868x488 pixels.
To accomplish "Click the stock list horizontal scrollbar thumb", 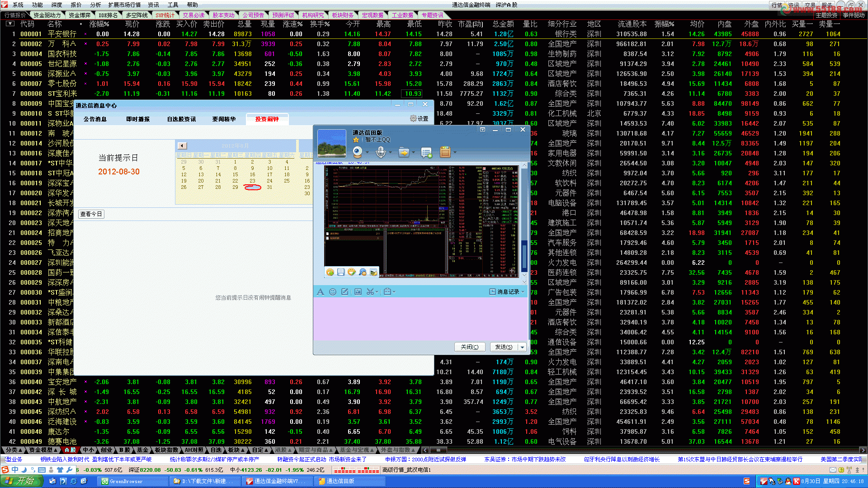I will [x=438, y=450].
